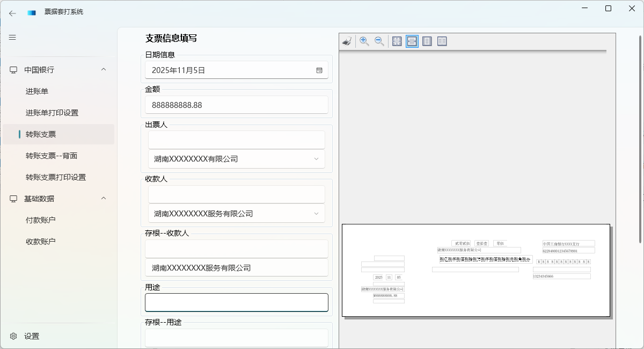Select actual size preview mode

[x=397, y=41]
